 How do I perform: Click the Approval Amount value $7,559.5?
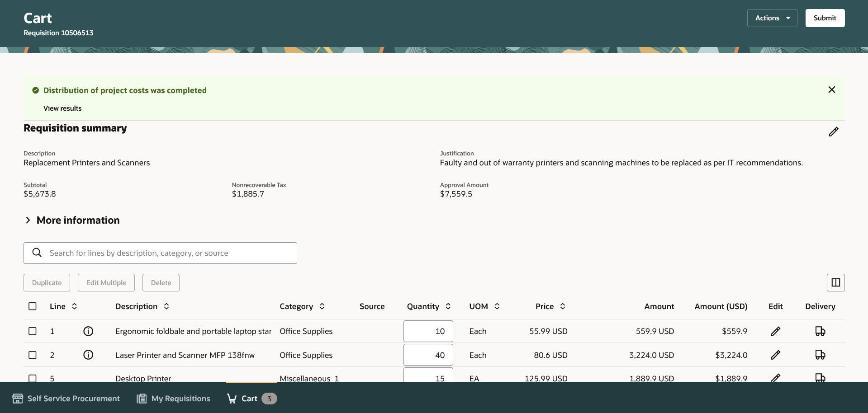coord(456,194)
